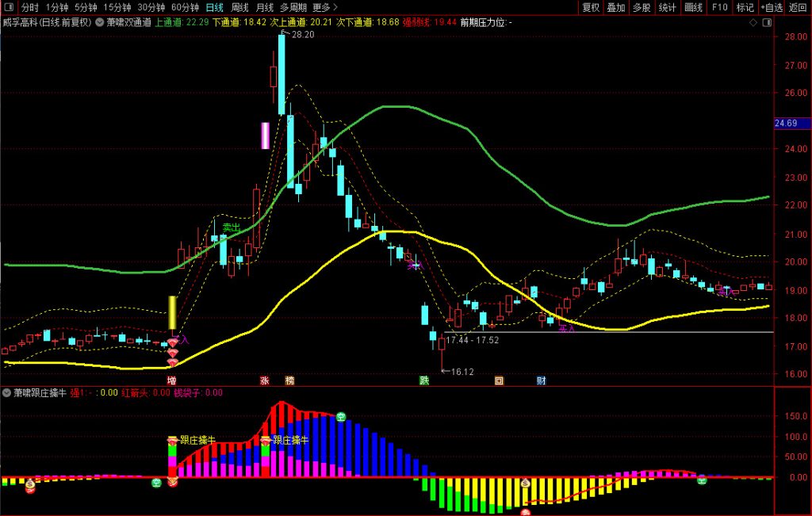Click the green '空' marker at histogram peak
The height and width of the screenshot is (516, 812).
coord(341,417)
